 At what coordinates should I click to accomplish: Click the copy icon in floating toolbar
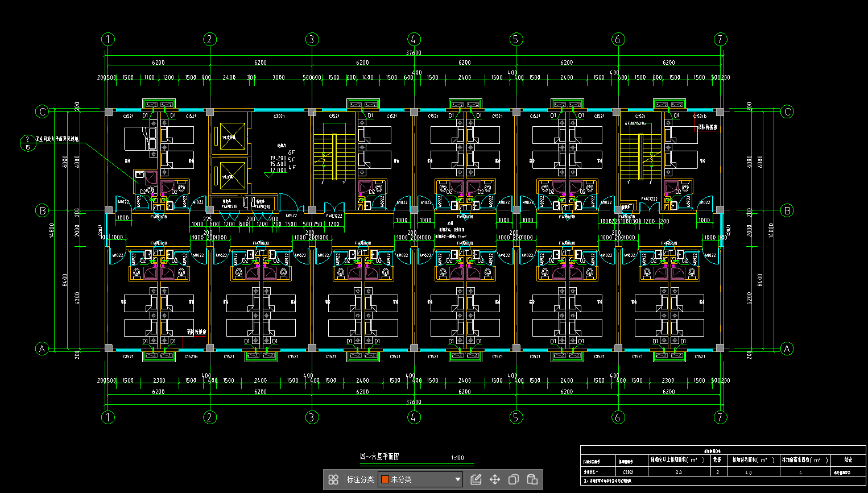pos(513,479)
